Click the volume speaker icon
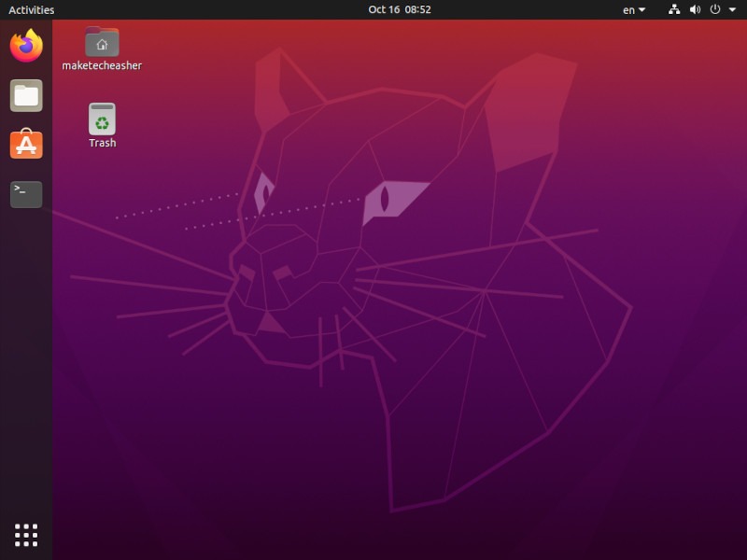This screenshot has height=560, width=747. tap(695, 10)
